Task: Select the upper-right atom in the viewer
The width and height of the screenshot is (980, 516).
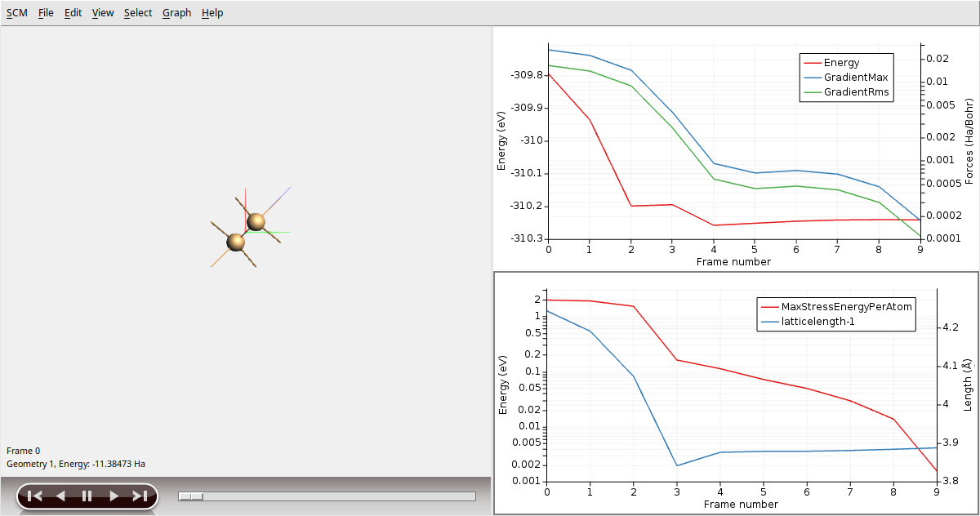Action: [256, 221]
